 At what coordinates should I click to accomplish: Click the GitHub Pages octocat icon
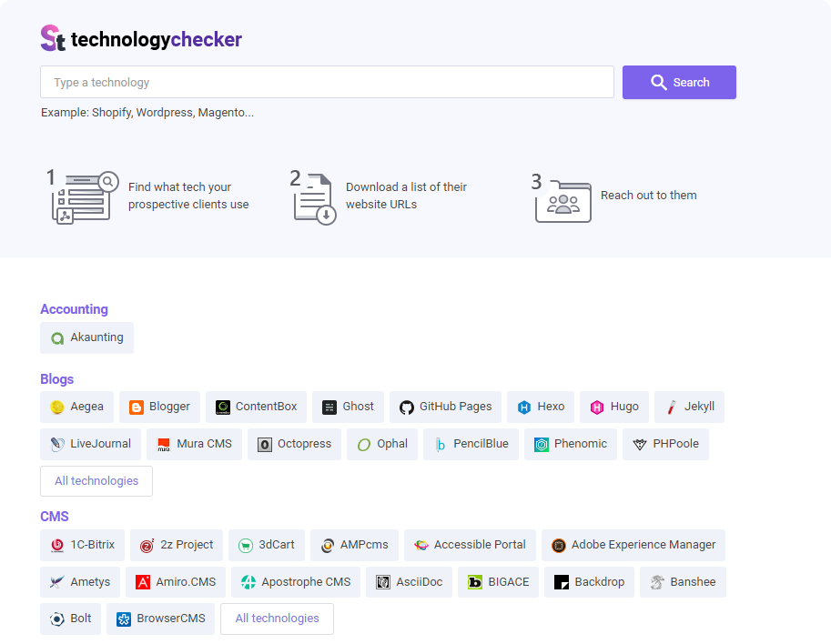coord(407,408)
